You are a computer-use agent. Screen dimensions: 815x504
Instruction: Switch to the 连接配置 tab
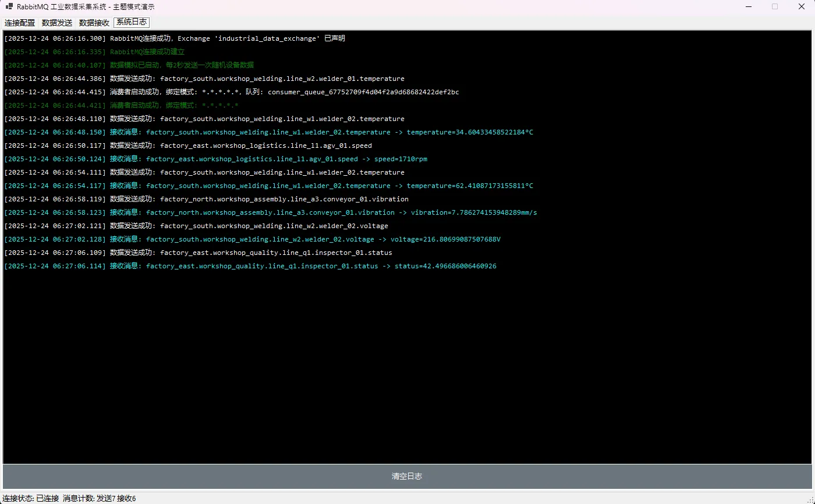pos(20,23)
